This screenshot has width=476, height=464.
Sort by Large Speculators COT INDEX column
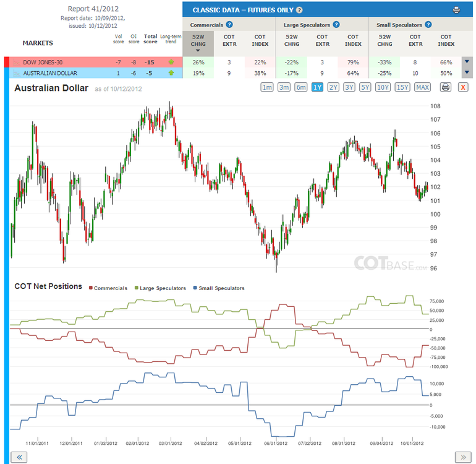353,40
